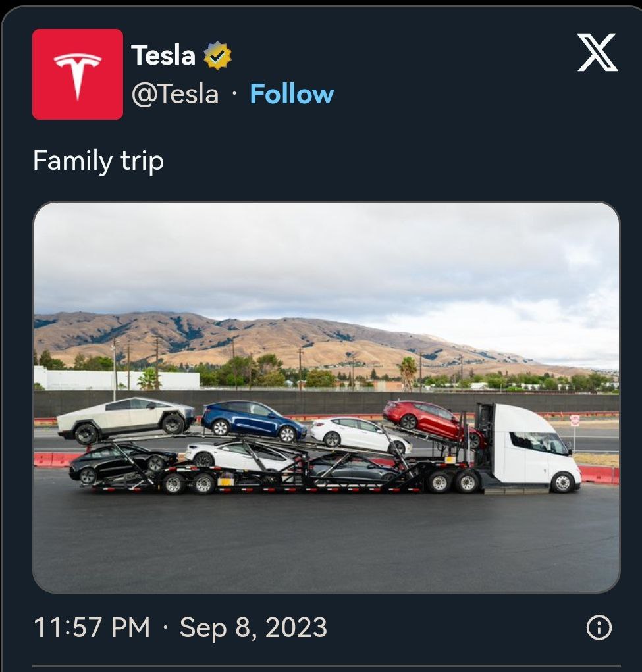Click the blue car on upper deck

click(254, 421)
